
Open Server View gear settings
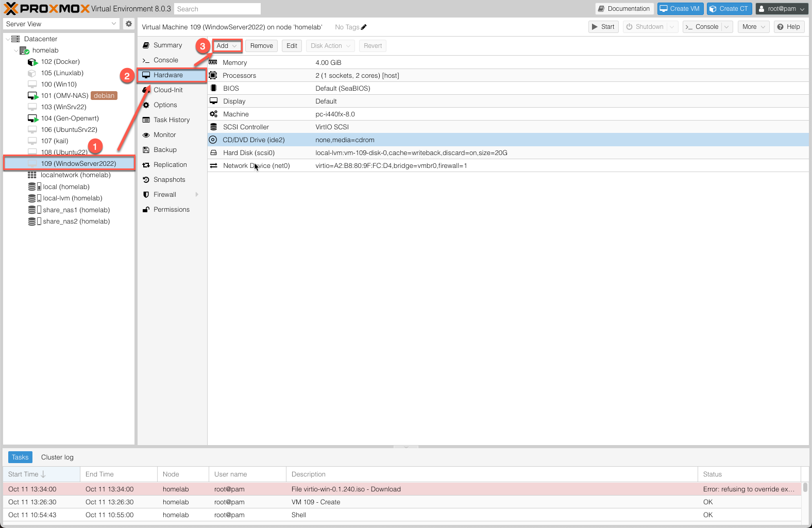pos(129,24)
